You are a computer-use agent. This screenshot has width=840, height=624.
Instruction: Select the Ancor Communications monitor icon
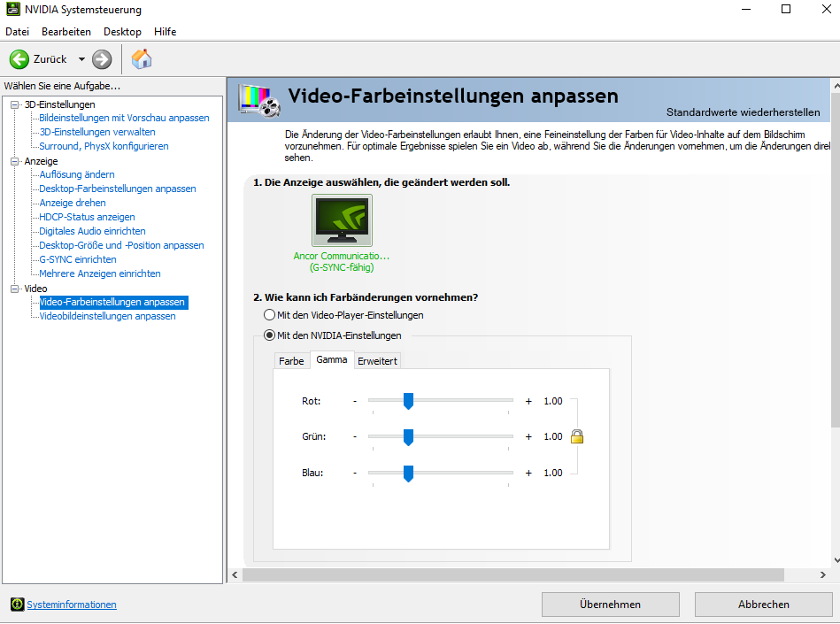pyautogui.click(x=342, y=220)
